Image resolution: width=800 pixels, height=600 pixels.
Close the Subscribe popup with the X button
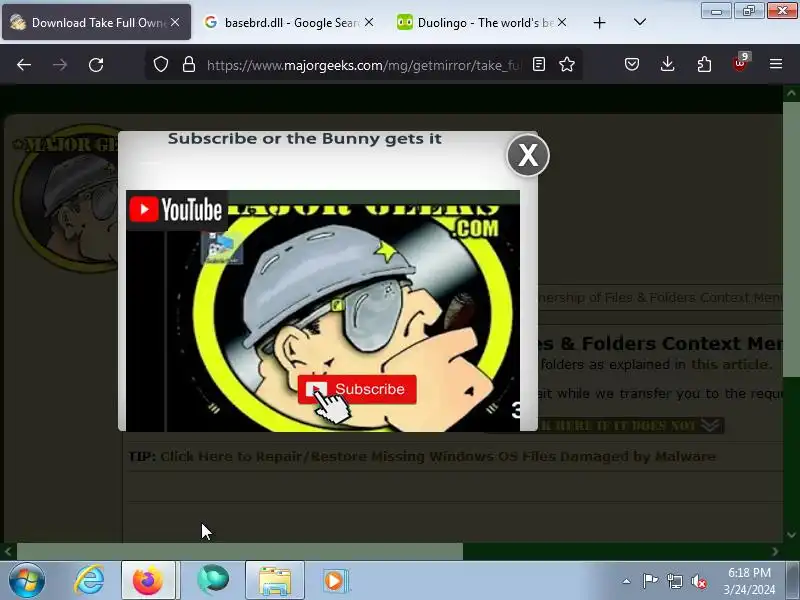click(528, 155)
